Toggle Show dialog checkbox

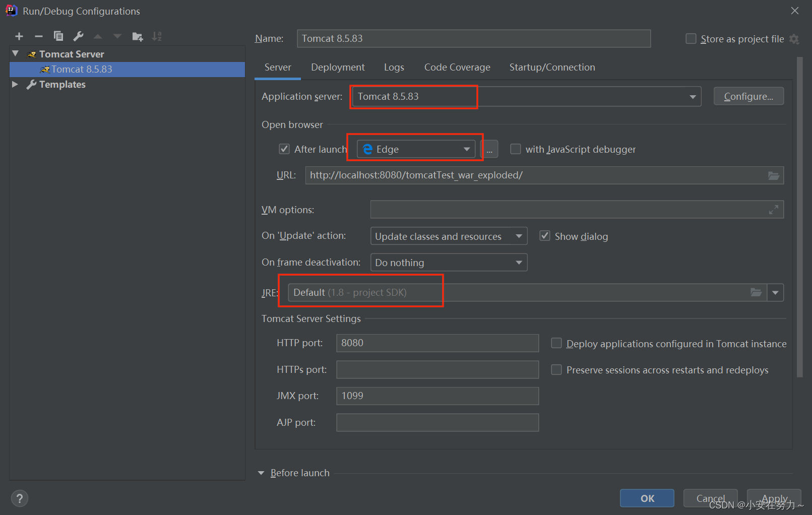pos(545,236)
